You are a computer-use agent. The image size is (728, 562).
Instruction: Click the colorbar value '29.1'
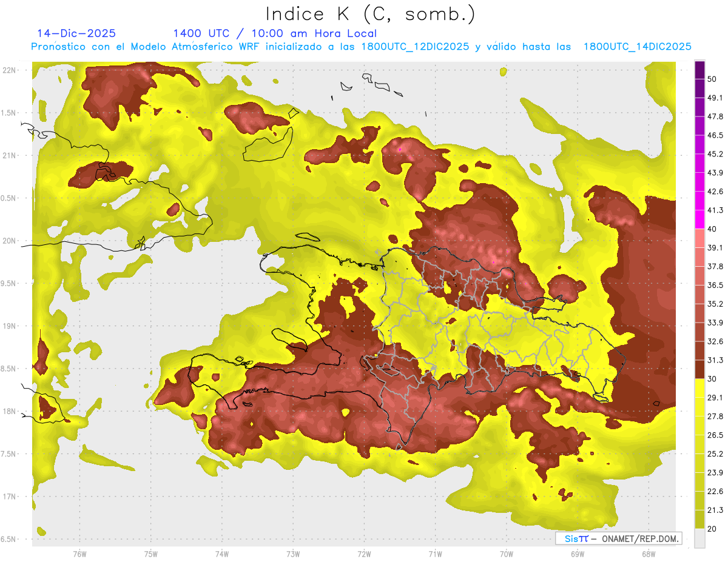pos(715,398)
